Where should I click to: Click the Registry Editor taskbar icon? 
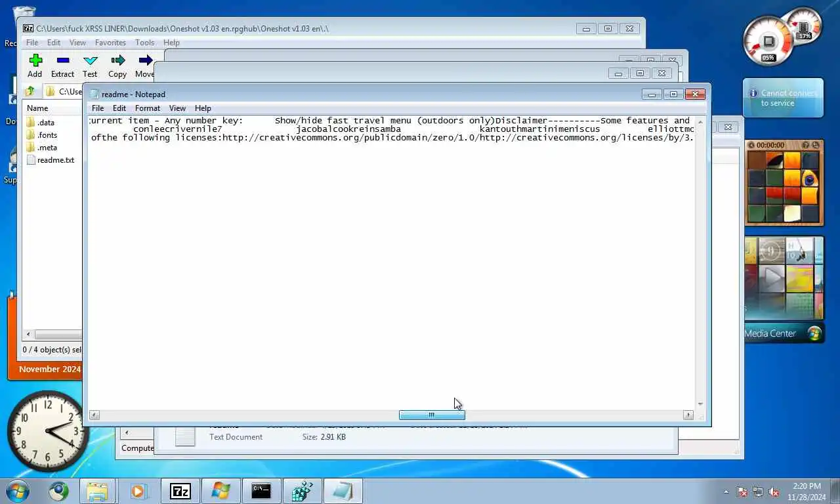[302, 491]
